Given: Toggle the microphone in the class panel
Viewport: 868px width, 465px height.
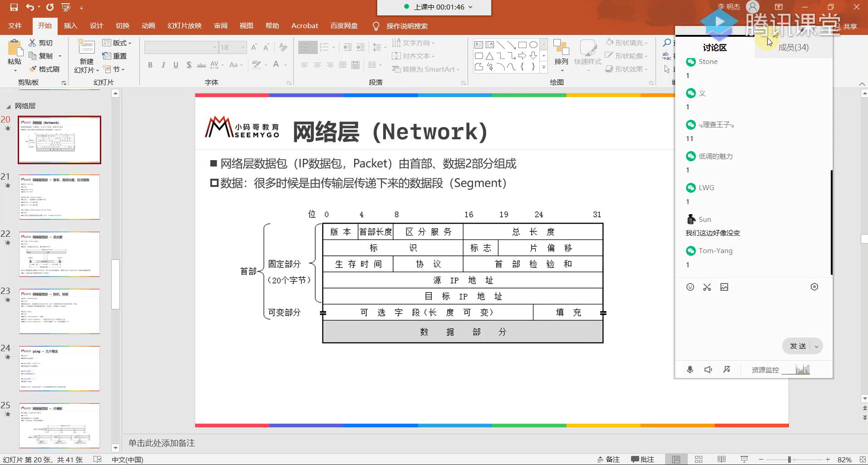Looking at the screenshot, I should 690,369.
